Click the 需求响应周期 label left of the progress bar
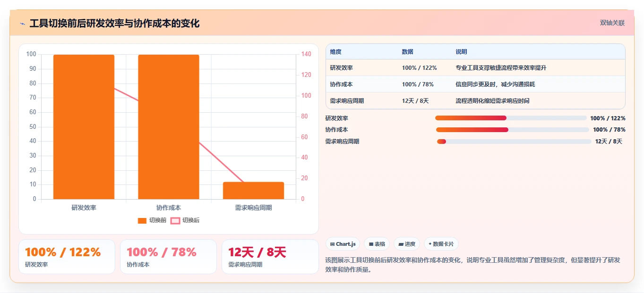Image resolution: width=644 pixels, height=293 pixels. [343, 142]
